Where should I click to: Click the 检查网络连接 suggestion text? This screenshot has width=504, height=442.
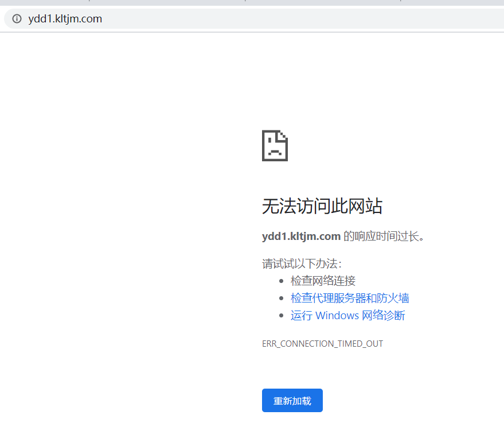[x=323, y=281]
